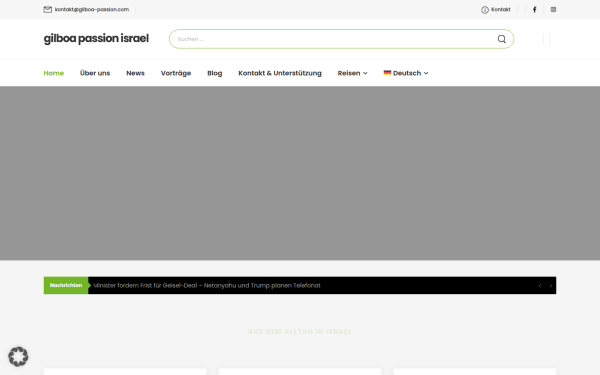Viewport: 600px width, 375px height.
Task: Open the cookie consent settings icon
Action: tap(18, 357)
